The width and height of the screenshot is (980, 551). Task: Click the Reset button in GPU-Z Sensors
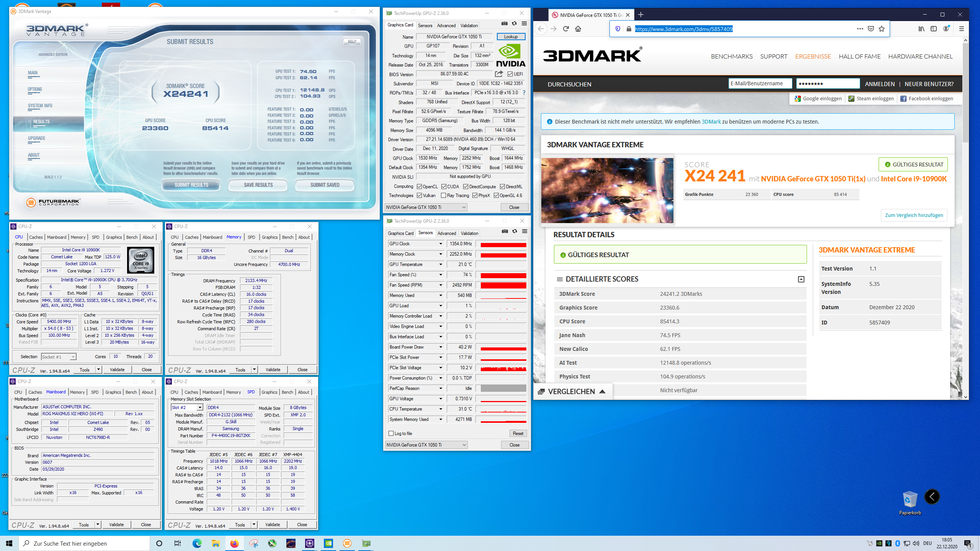[x=518, y=434]
